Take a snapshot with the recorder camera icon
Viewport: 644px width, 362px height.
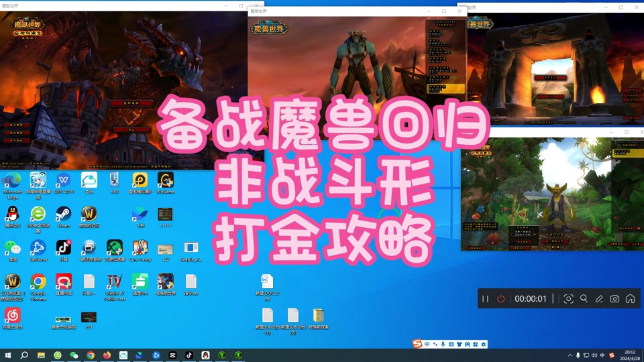click(x=614, y=299)
